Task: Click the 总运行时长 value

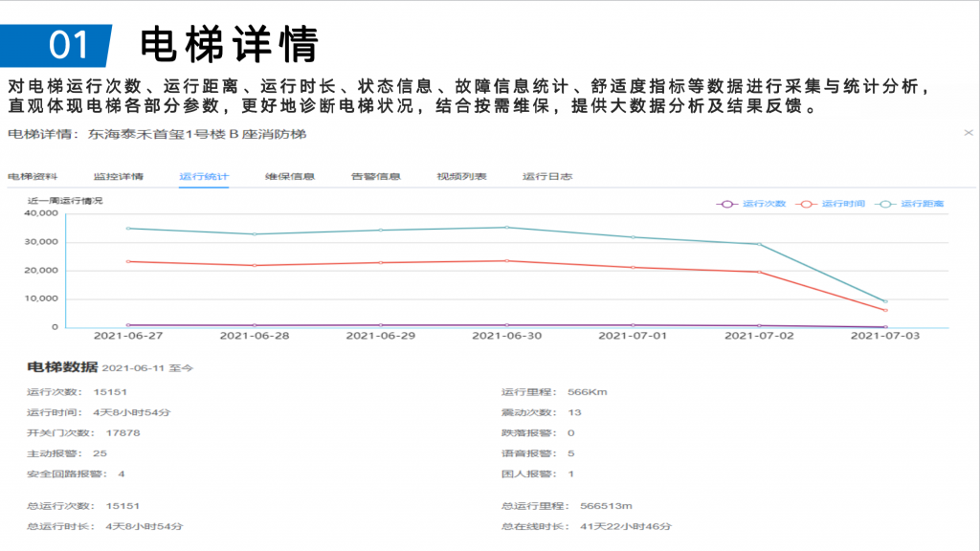Action: (145, 527)
